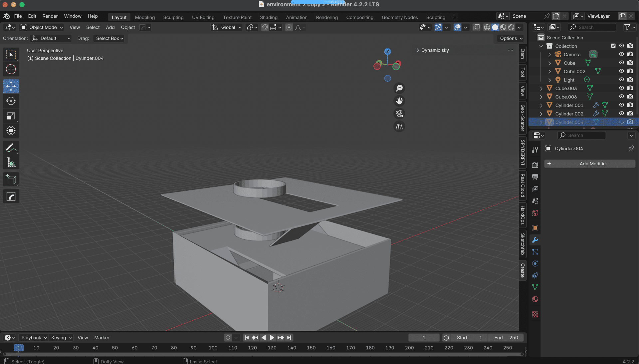Image resolution: width=639 pixels, height=364 pixels.
Task: Select the Scale tool
Action: [x=11, y=116]
